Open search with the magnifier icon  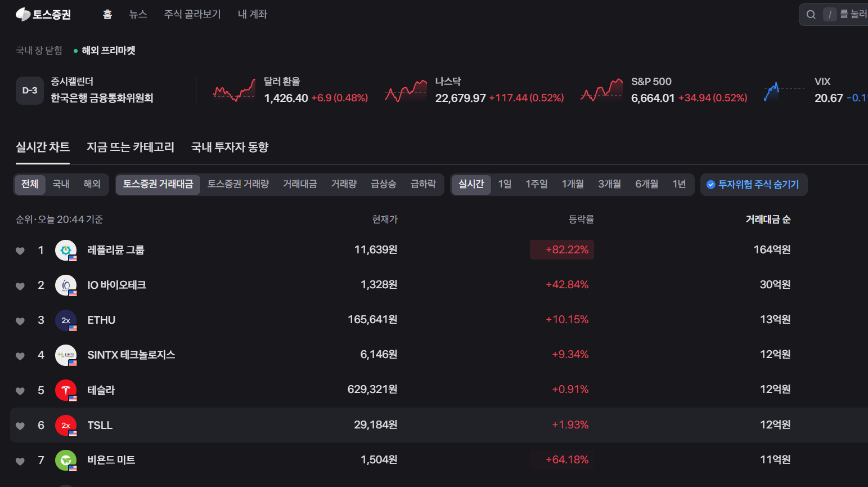pyautogui.click(x=811, y=14)
